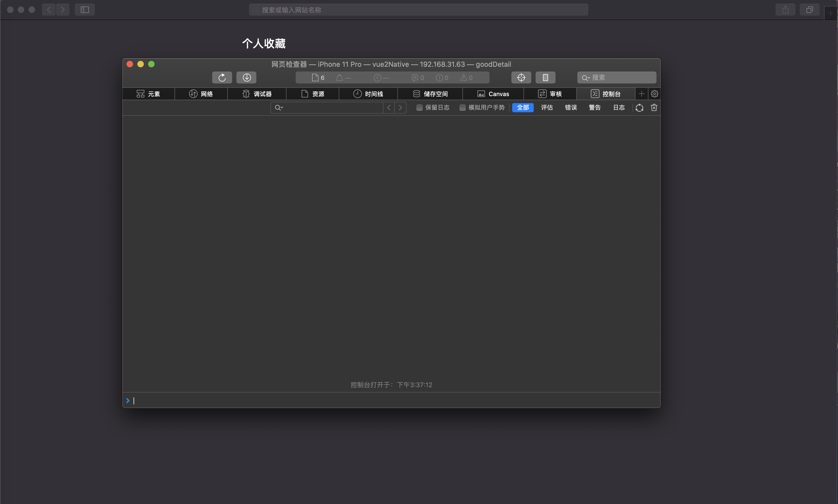Filter console by 警告

click(x=595, y=108)
